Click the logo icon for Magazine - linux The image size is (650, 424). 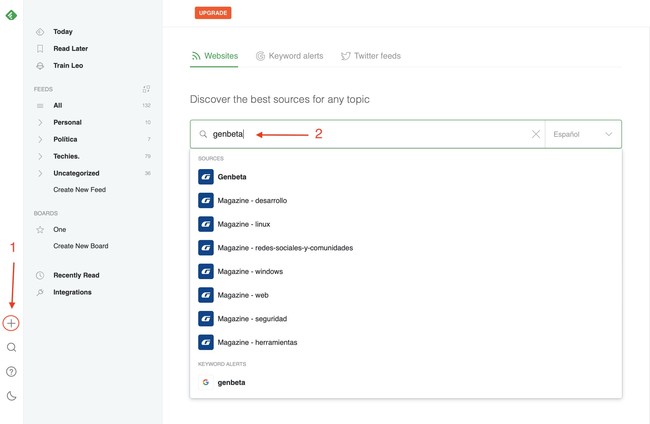coord(206,224)
